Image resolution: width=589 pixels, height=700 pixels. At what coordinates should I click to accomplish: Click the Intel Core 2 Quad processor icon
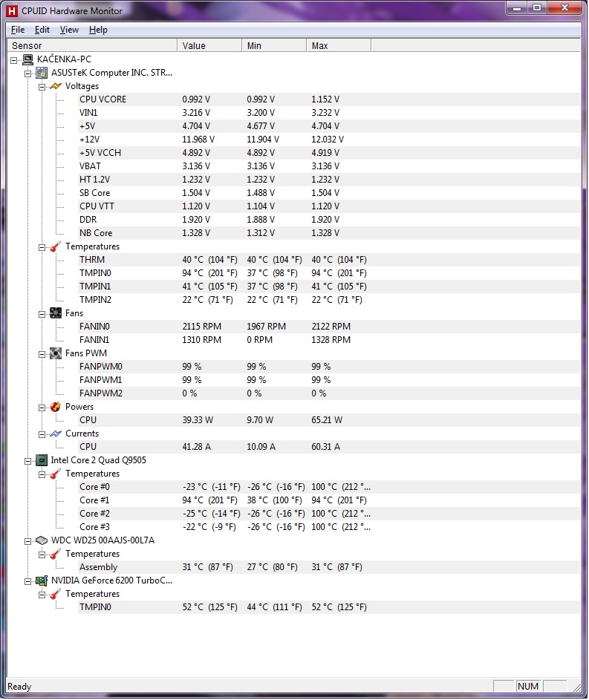pos(42,460)
